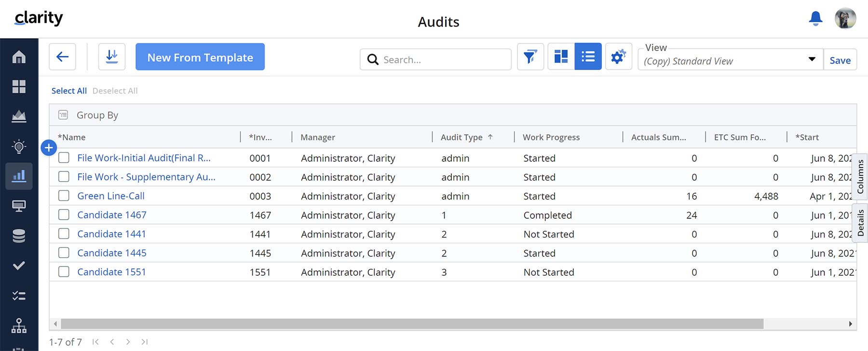The width and height of the screenshot is (868, 351).
Task: Open the org hierarchy sidebar icon
Action: (19, 325)
